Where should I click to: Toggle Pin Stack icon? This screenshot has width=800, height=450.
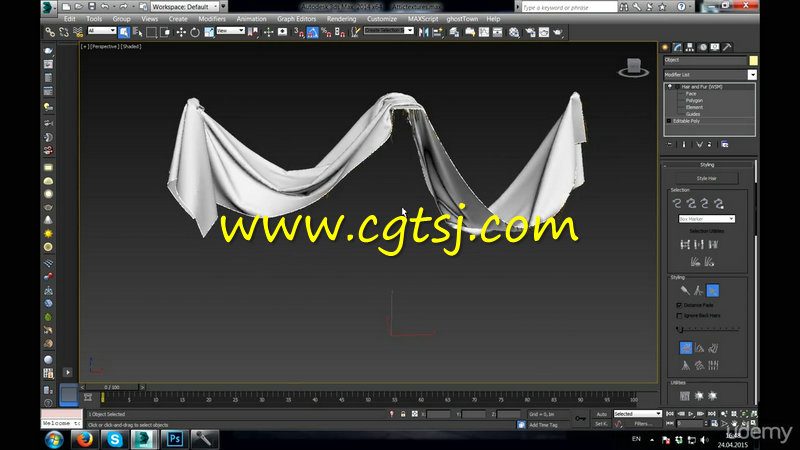[670, 145]
